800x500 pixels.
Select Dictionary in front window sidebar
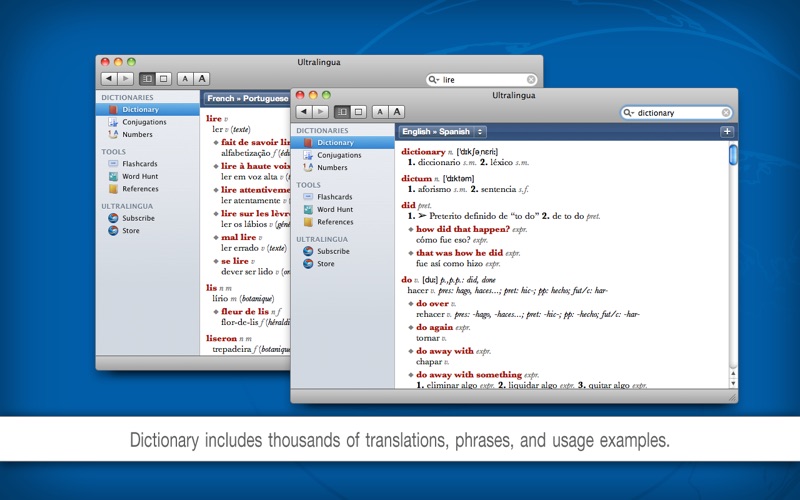(342, 142)
